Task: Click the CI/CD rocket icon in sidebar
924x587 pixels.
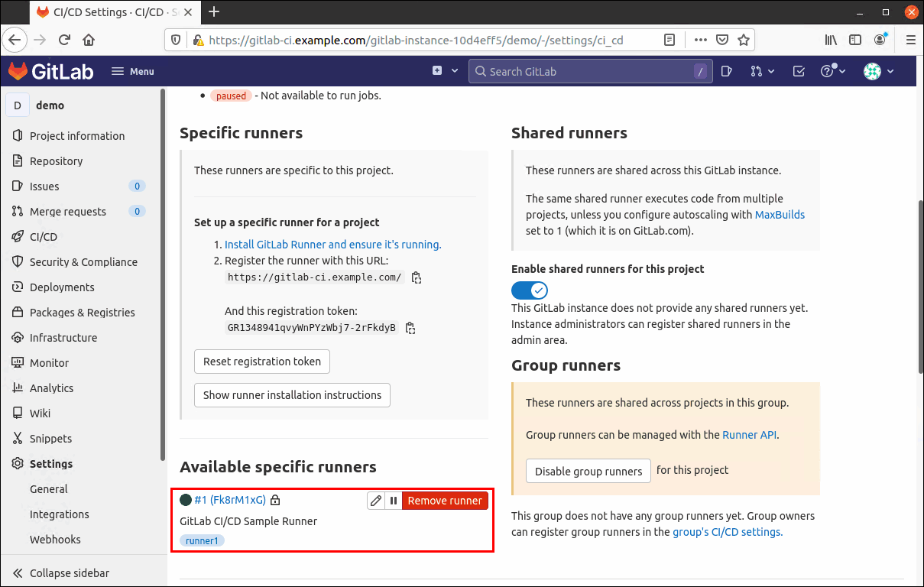Action: point(18,237)
